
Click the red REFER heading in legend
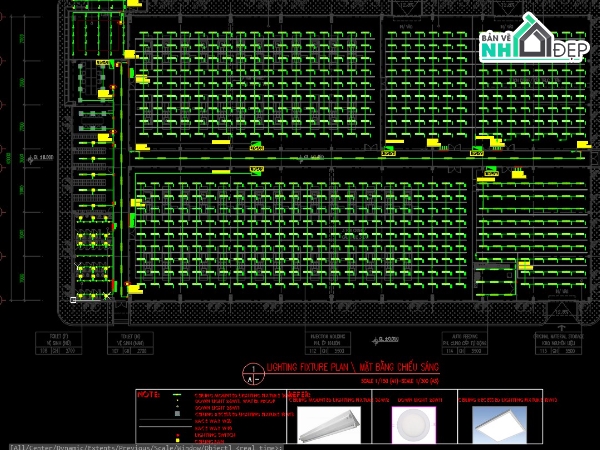coord(299,395)
